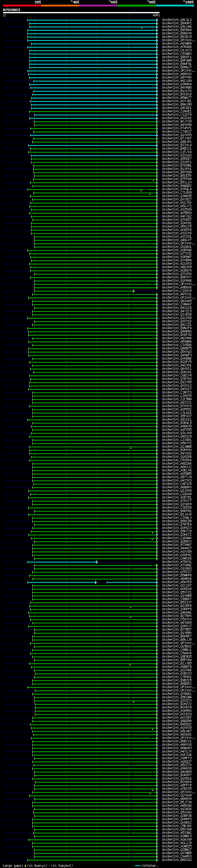
Task: Click label UniRef100_A4BA78
Action: point(176,426)
